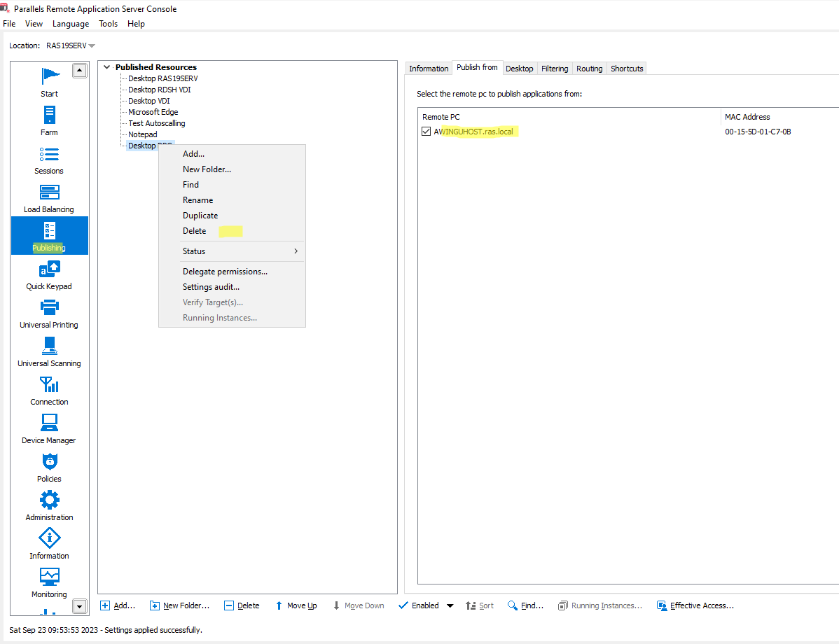The height and width of the screenshot is (644, 839).
Task: Switch to the Information tab
Action: [429, 69]
